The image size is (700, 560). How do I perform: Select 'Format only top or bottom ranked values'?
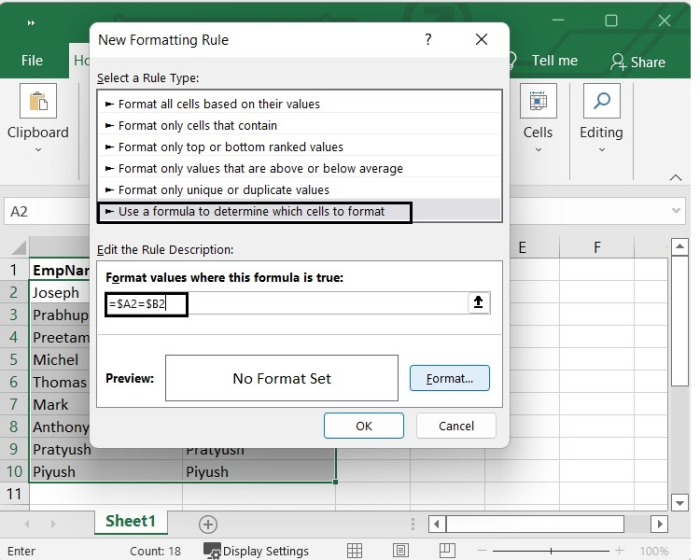click(230, 147)
